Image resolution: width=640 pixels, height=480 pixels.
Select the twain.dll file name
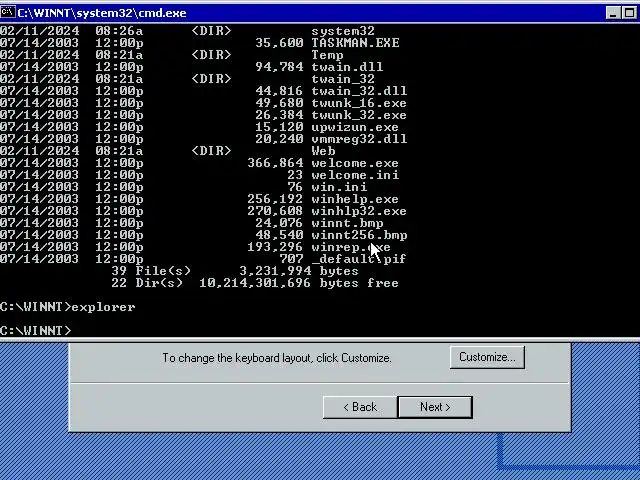pyautogui.click(x=347, y=67)
